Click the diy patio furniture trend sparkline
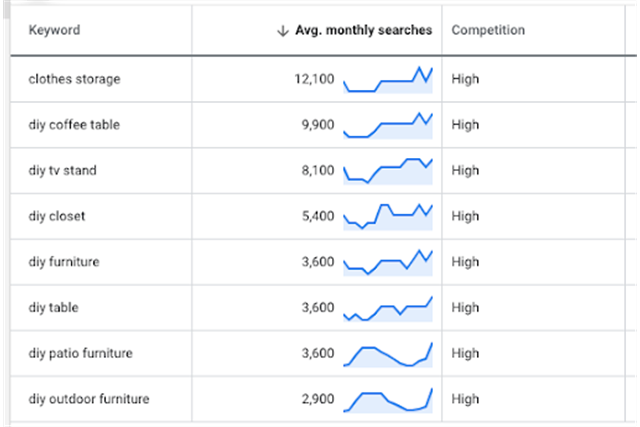 click(x=388, y=354)
